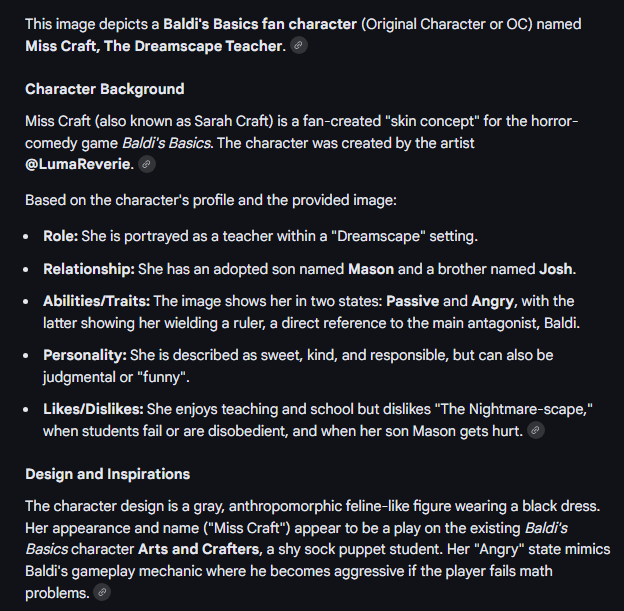This screenshot has width=624, height=611.
Task: Select the "Likes/Dislikes:" bullet label
Action: [x=93, y=409]
